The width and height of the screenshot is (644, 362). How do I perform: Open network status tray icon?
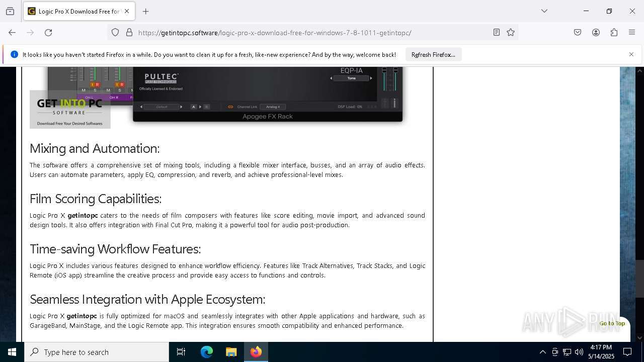pyautogui.click(x=567, y=352)
